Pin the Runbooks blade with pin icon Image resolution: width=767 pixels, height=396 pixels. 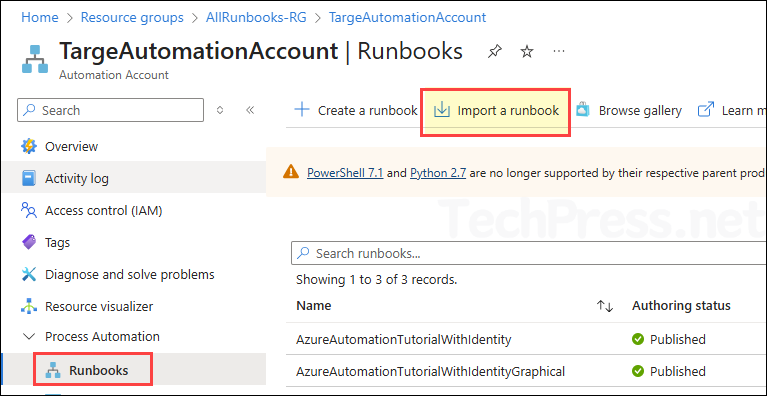[x=495, y=51]
